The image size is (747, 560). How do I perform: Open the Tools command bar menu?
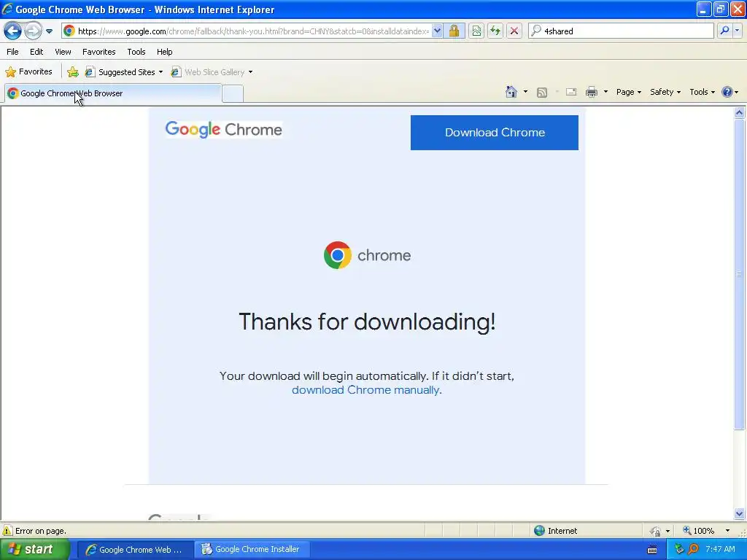[702, 92]
